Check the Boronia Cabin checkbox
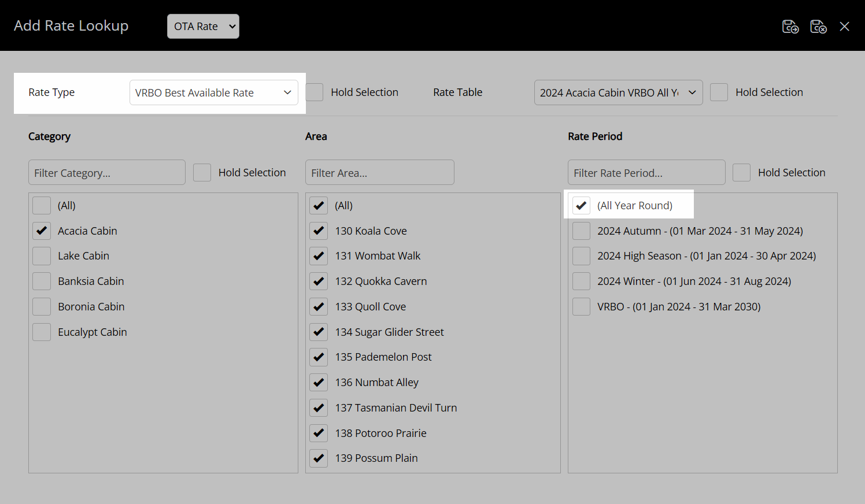Screen dimensions: 865x504 coord(42,307)
